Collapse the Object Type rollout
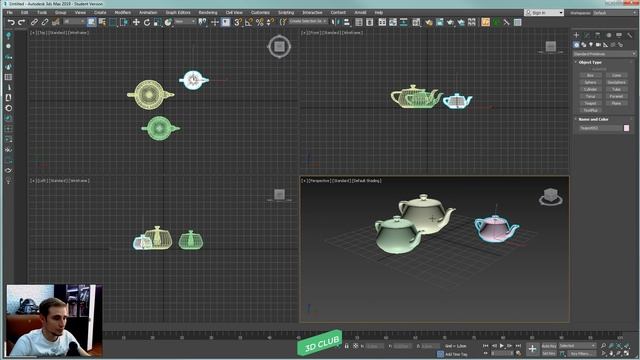 click(590, 62)
